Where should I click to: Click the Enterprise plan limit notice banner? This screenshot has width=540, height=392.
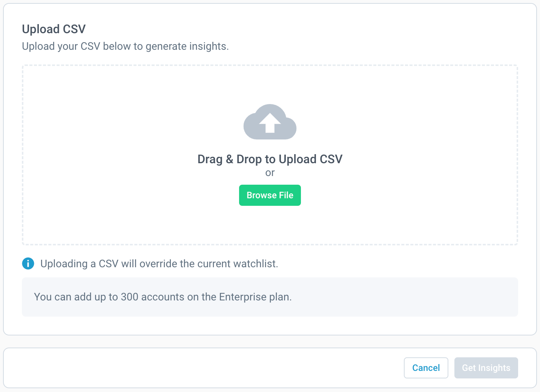click(270, 297)
